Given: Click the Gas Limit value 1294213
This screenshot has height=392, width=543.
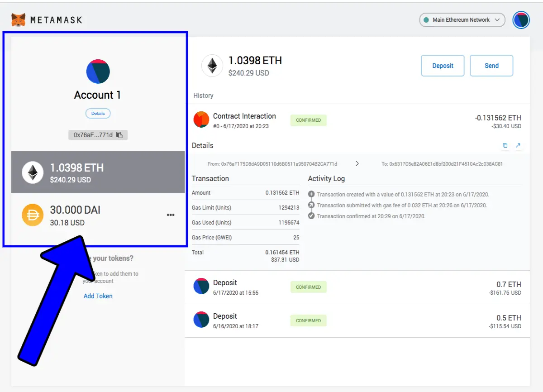Looking at the screenshot, I should point(289,208).
